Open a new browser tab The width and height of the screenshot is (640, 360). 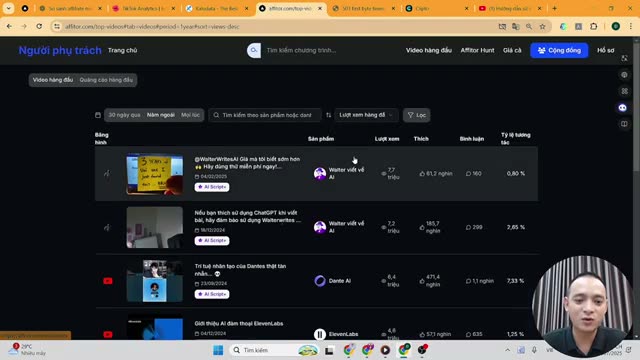click(x=554, y=8)
